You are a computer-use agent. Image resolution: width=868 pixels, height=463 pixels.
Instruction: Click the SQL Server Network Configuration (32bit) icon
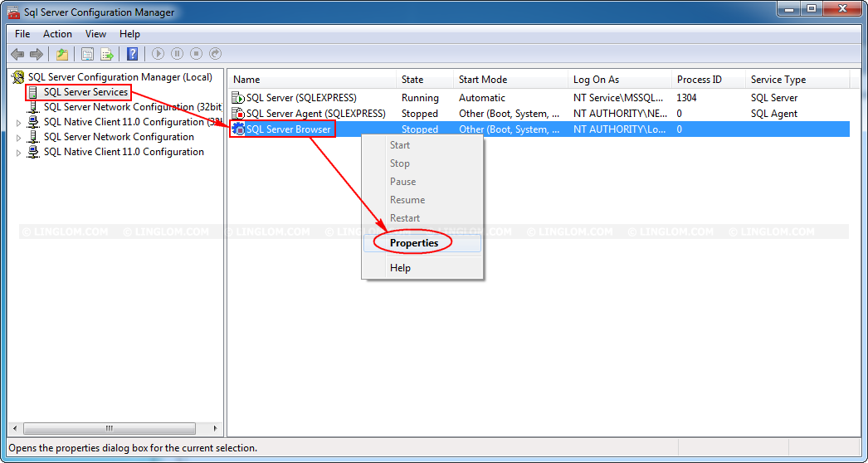coord(34,107)
